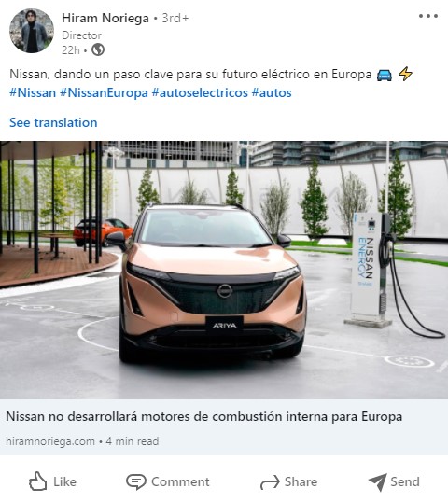The width and height of the screenshot is (448, 502).
Task: Click the speech bubble Comment icon
Action: coord(136,481)
